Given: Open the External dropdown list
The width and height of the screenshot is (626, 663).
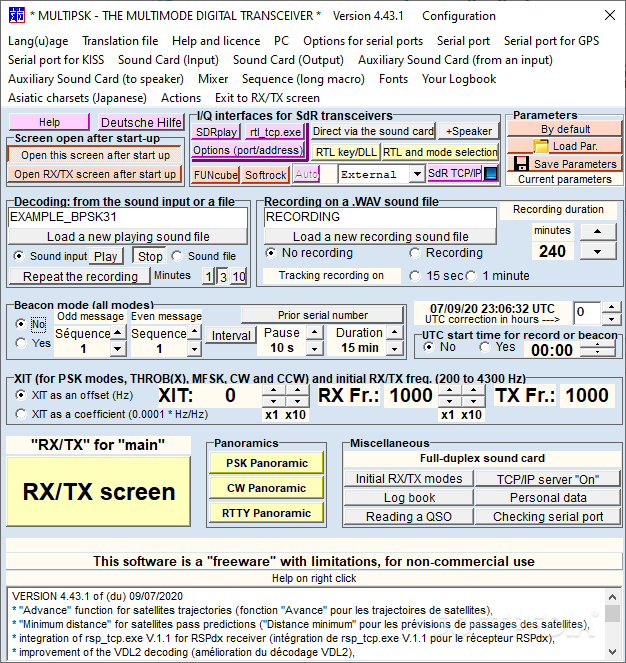Looking at the screenshot, I should (417, 174).
